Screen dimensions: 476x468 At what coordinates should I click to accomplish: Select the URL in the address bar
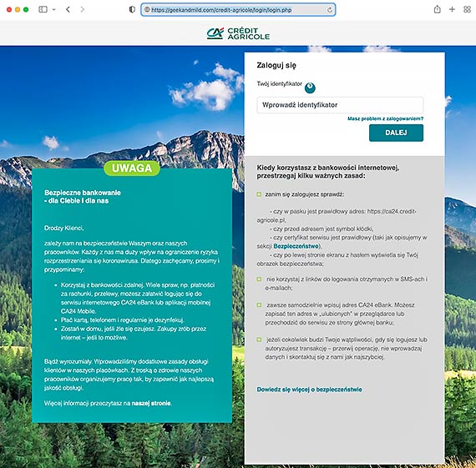tap(221, 10)
